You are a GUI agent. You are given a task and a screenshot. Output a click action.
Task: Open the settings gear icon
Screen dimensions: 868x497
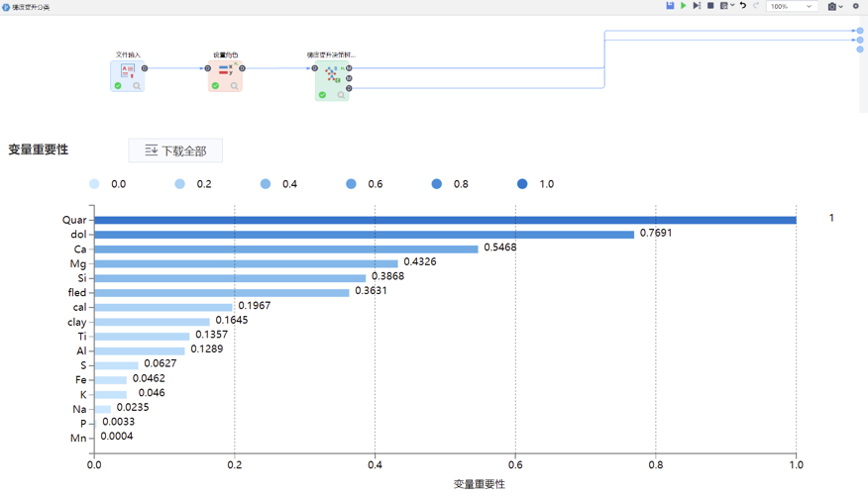coord(856,6)
